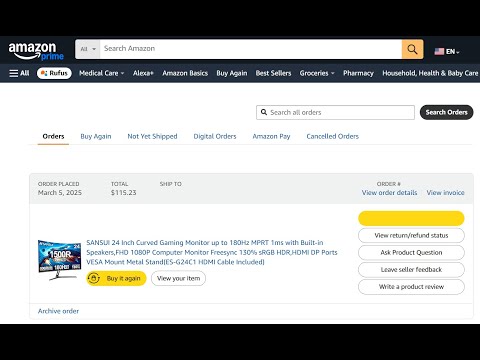This screenshot has height=360, width=480.
Task: Click View your item button
Action: [178, 278]
